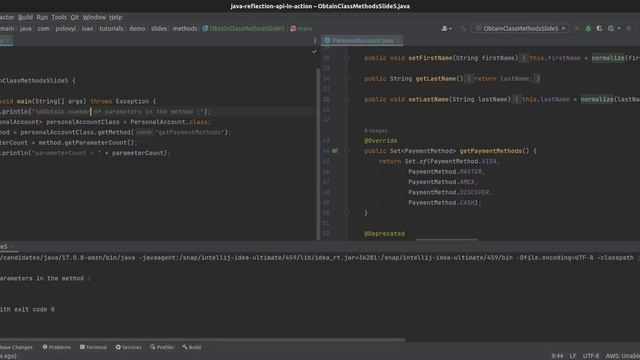Click the UTF-8 encoding indicator

point(591,356)
